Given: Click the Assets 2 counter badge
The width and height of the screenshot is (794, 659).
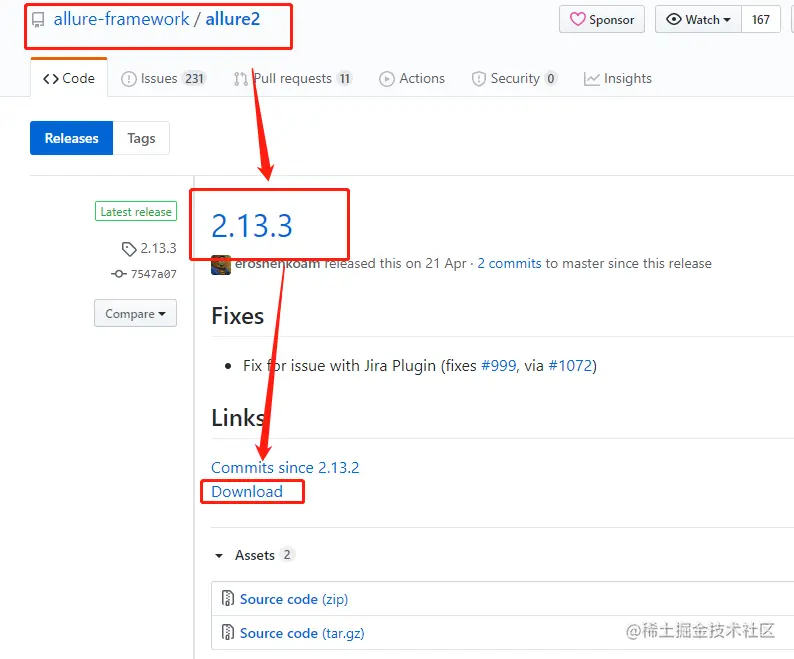Looking at the screenshot, I should click(287, 555).
